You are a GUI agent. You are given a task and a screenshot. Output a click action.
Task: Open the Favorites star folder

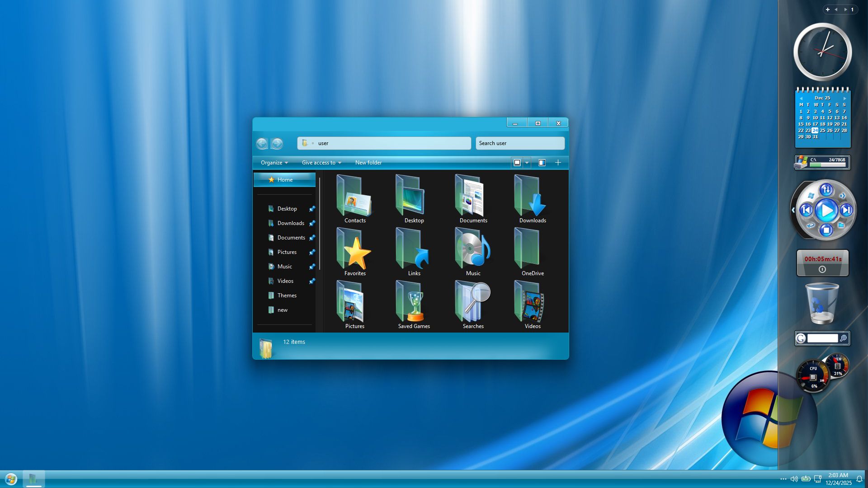click(x=355, y=252)
